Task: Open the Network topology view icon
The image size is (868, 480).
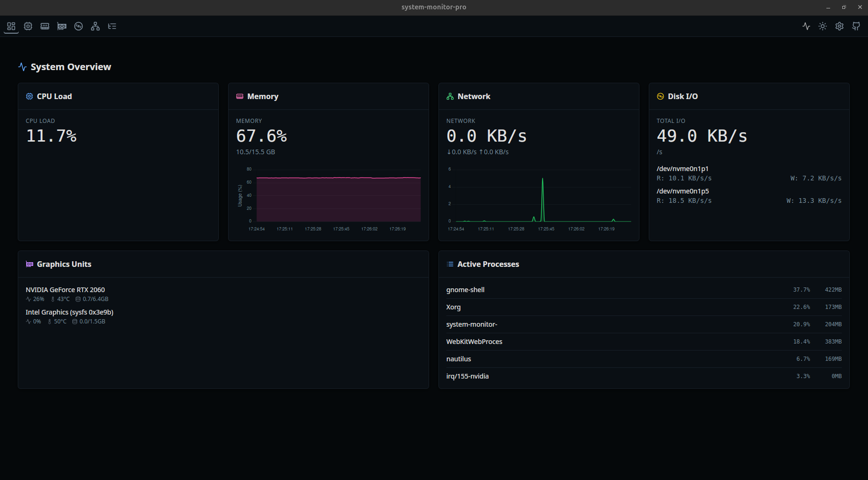Action: click(x=95, y=26)
